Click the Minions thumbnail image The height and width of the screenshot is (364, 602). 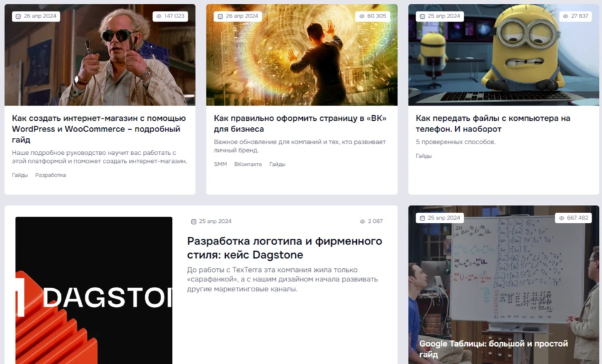[504, 55]
